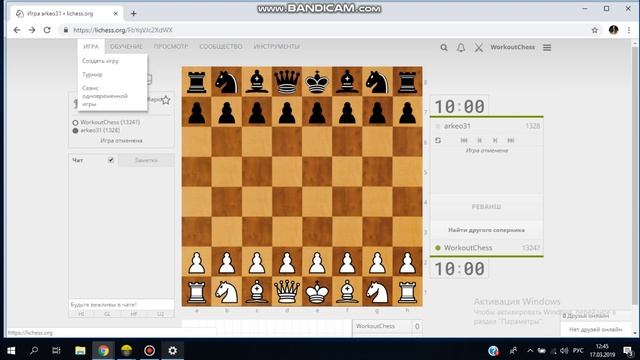Open the ИГРА menu
Viewport: 640px width, 360px height.
[91, 47]
